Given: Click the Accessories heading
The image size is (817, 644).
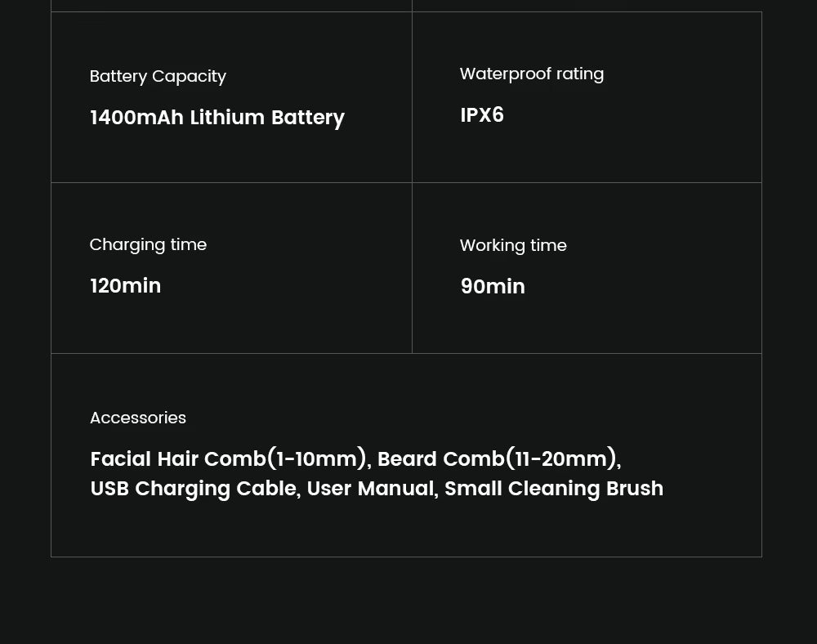Looking at the screenshot, I should click(138, 418).
